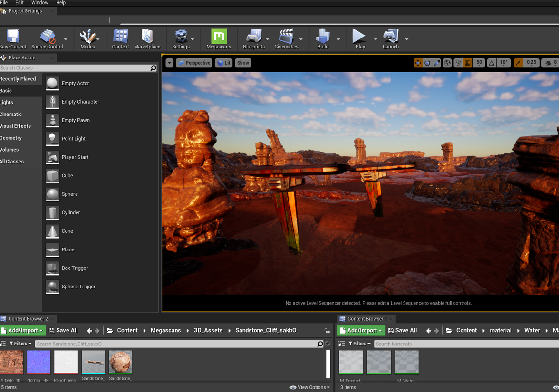Viewport: 559px width, 392px height.
Task: Toggle scale snapping in viewport toolbar
Action: coord(518,63)
